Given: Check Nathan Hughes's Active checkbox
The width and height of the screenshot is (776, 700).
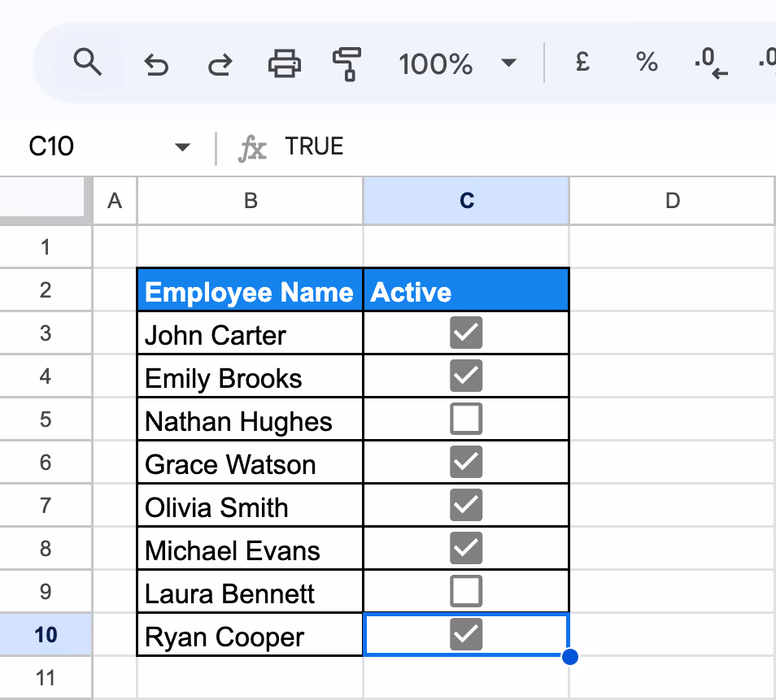Looking at the screenshot, I should [x=465, y=419].
